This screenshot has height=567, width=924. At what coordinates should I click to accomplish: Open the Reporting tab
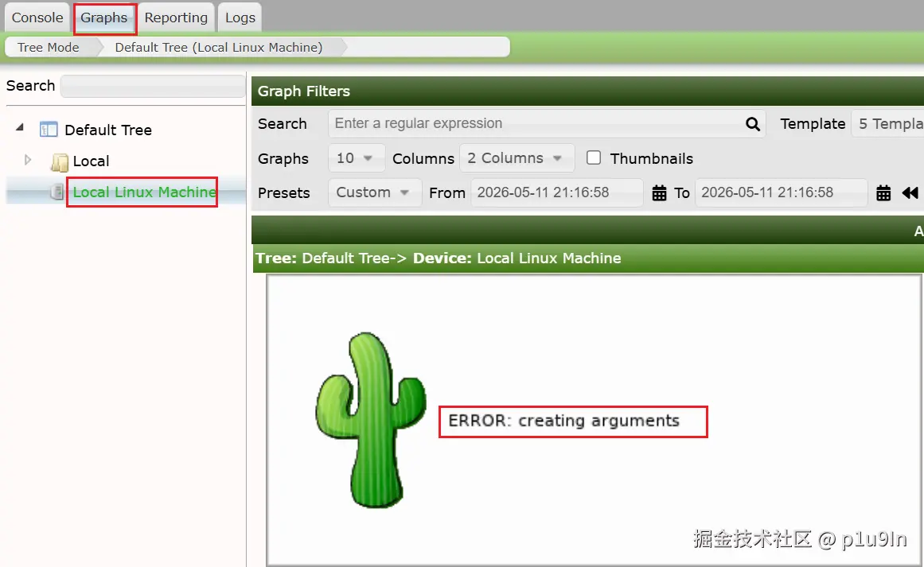176,17
